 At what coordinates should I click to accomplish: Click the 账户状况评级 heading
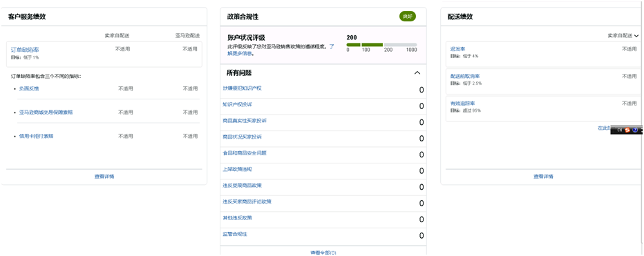(246, 37)
